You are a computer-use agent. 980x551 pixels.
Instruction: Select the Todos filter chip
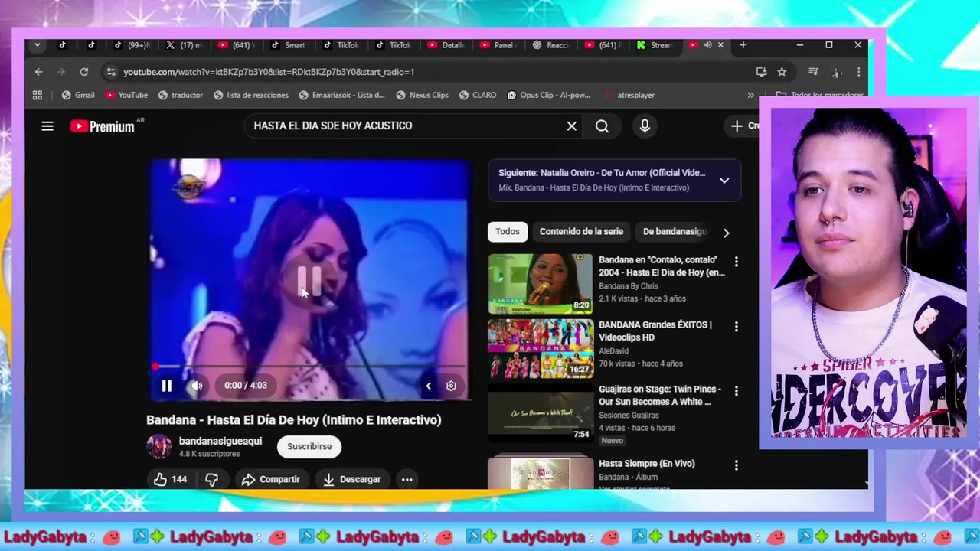507,232
